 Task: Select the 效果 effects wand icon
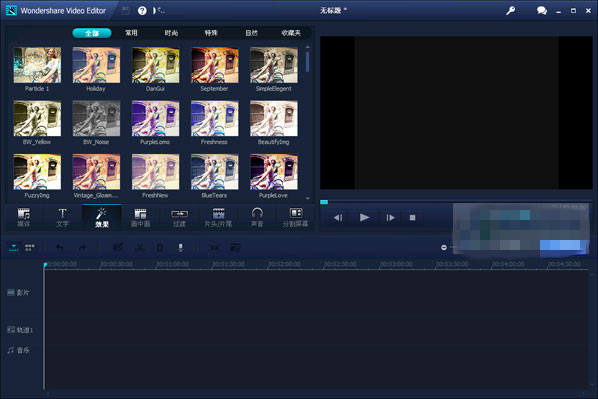coord(101,213)
